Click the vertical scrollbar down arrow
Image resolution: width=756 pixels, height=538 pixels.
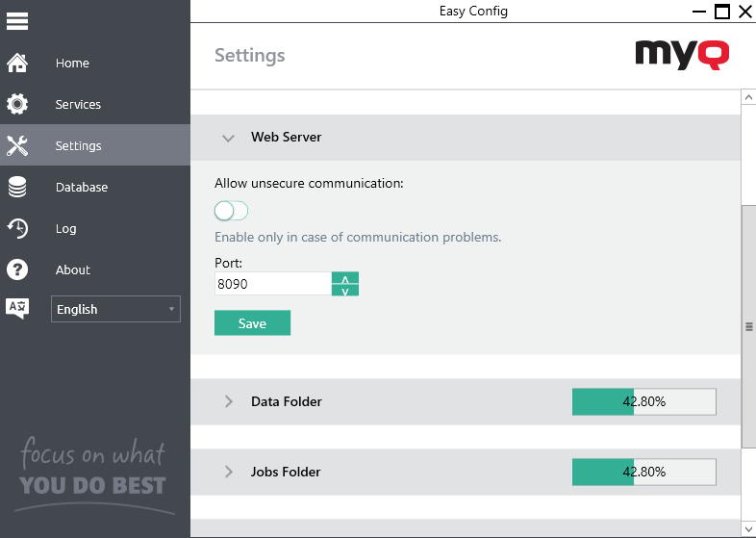(x=748, y=527)
